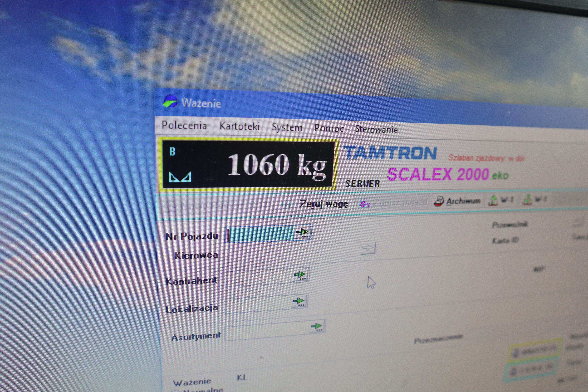This screenshot has width=588, height=392.
Task: Click the Zapisz pojazd button
Action: pyautogui.click(x=393, y=202)
